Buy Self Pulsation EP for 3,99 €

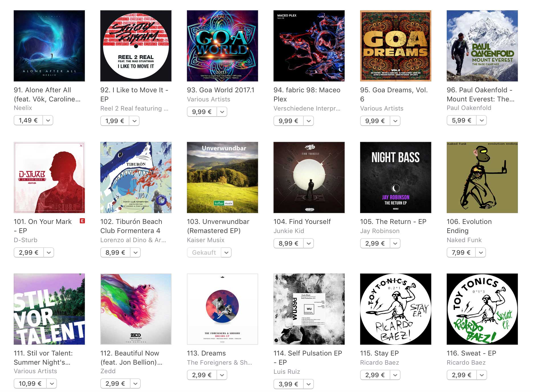click(288, 384)
